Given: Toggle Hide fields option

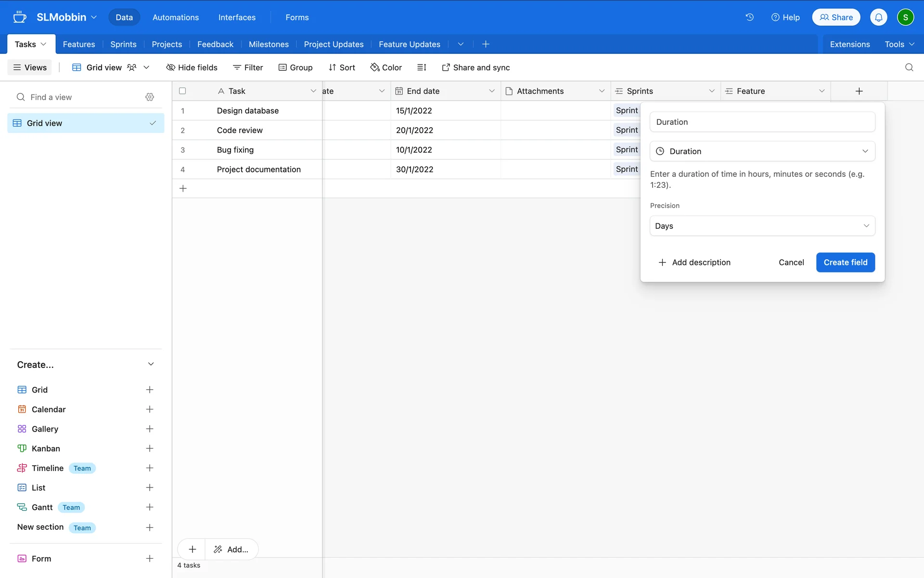Looking at the screenshot, I should (x=192, y=67).
